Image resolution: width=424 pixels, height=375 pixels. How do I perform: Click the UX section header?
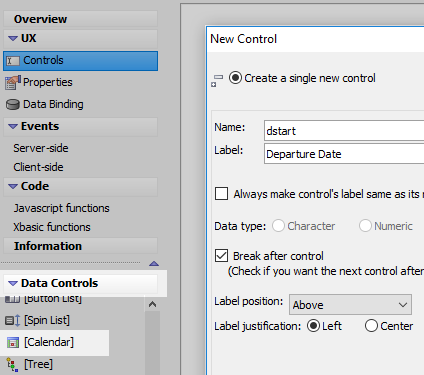pos(80,38)
